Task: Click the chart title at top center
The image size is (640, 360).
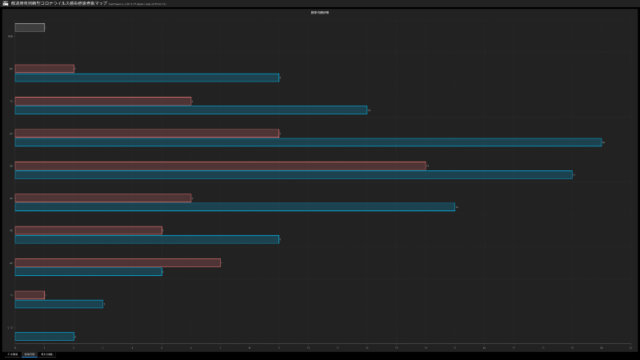Action: (320, 13)
